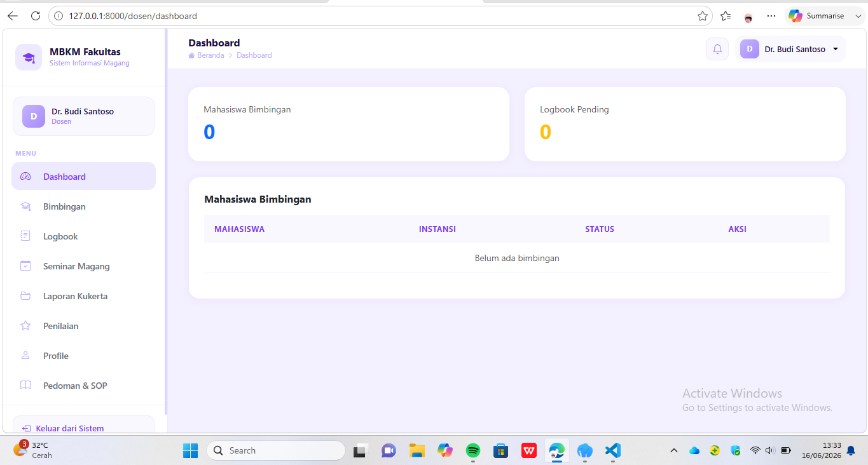This screenshot has width=868, height=465.
Task: Click the bold Mahasiswa Bimbingan table heading
Action: pyautogui.click(x=258, y=199)
